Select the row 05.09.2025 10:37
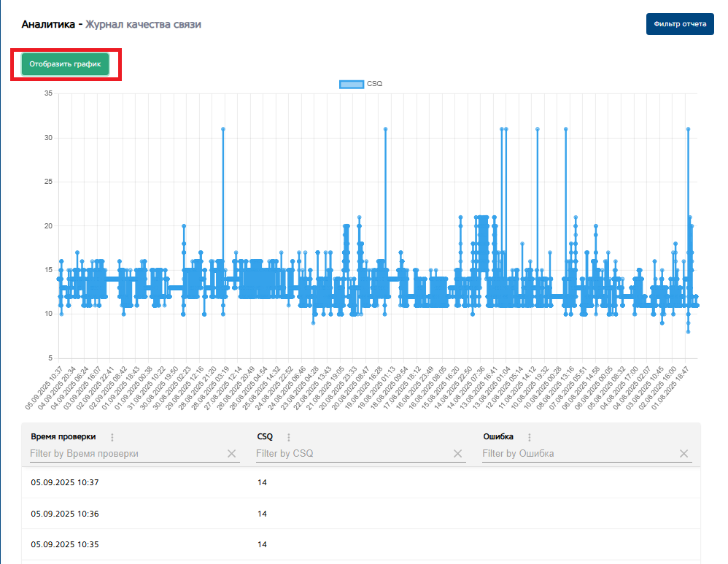 coord(361,483)
